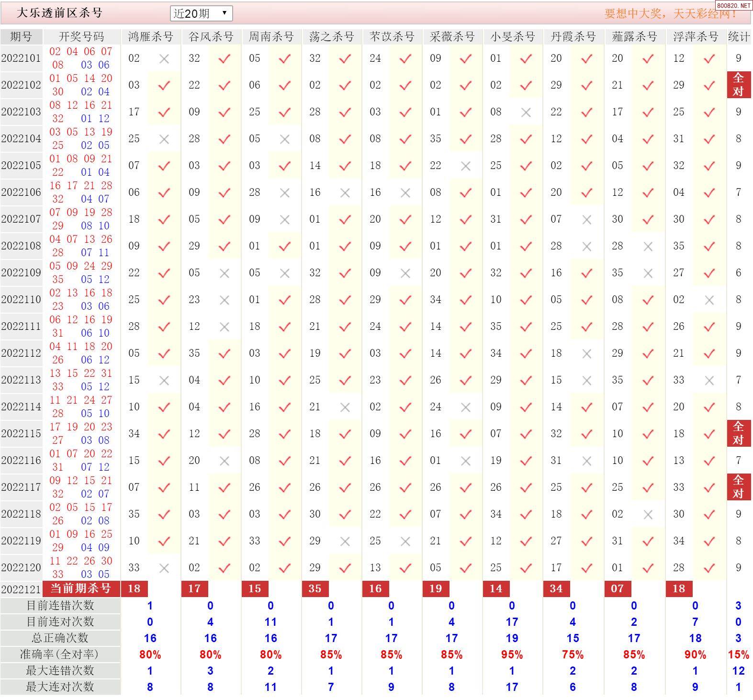Click the 浮萍杀号 column header
This screenshot has width=753, height=700.
pos(696,36)
